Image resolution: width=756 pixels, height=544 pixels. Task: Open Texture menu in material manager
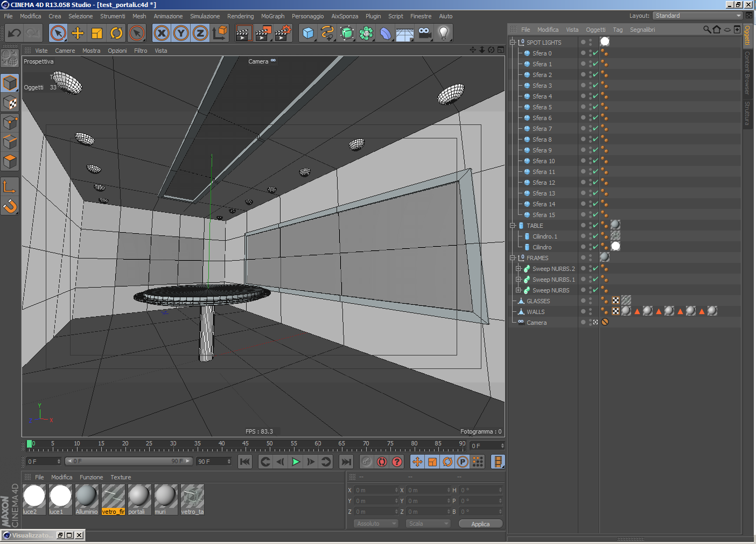pos(121,477)
